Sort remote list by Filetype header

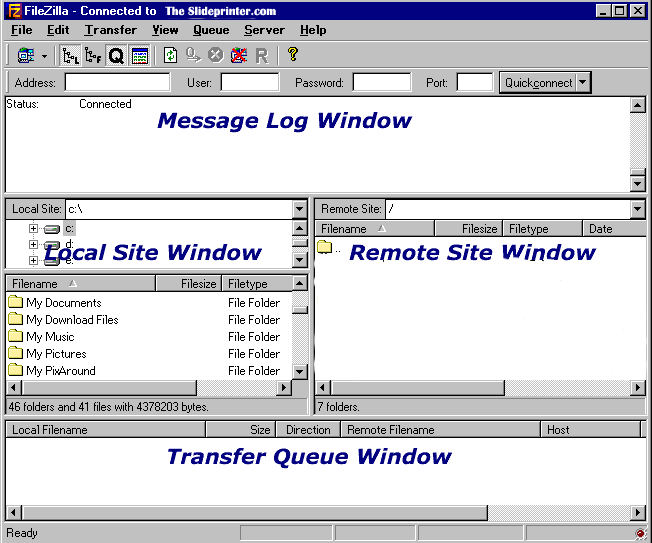coord(543,229)
